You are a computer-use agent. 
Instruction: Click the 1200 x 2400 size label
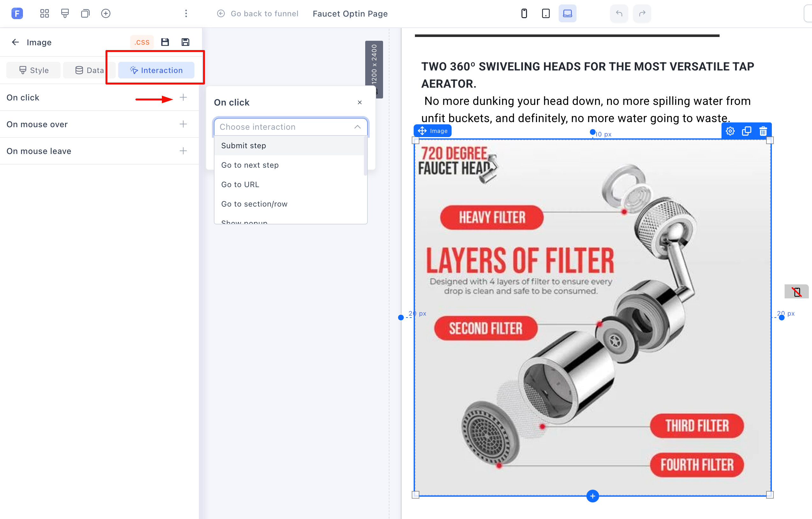pyautogui.click(x=373, y=64)
